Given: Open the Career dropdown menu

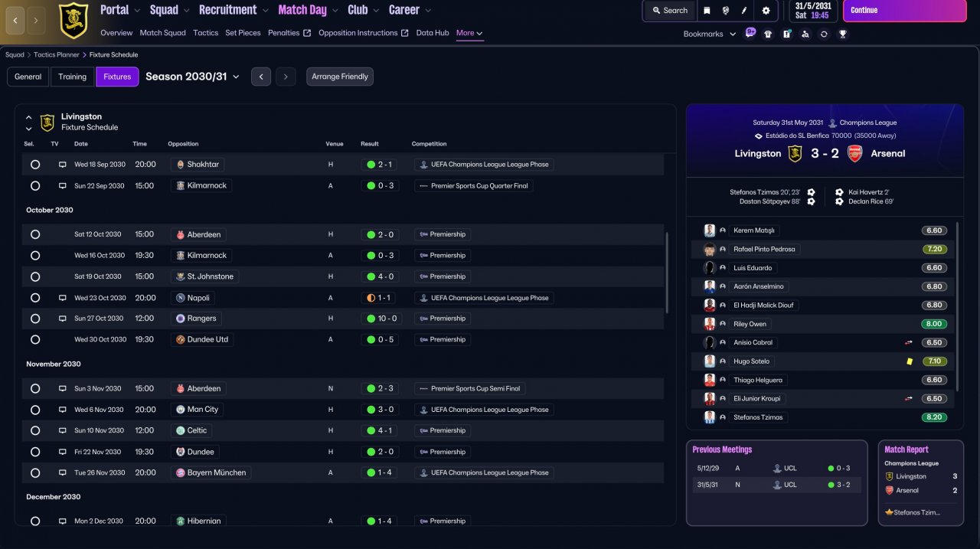Looking at the screenshot, I should 410,10.
